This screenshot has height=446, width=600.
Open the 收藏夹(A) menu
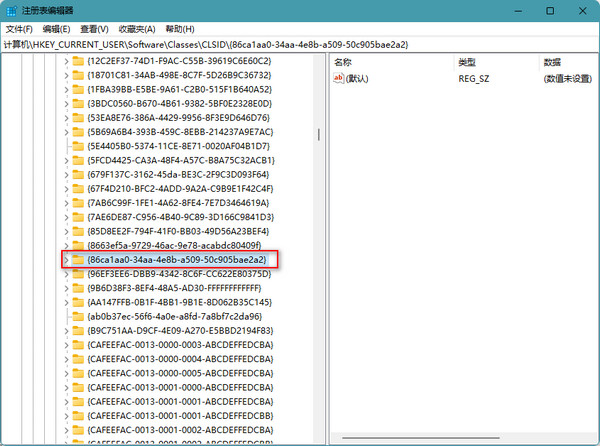[137, 29]
